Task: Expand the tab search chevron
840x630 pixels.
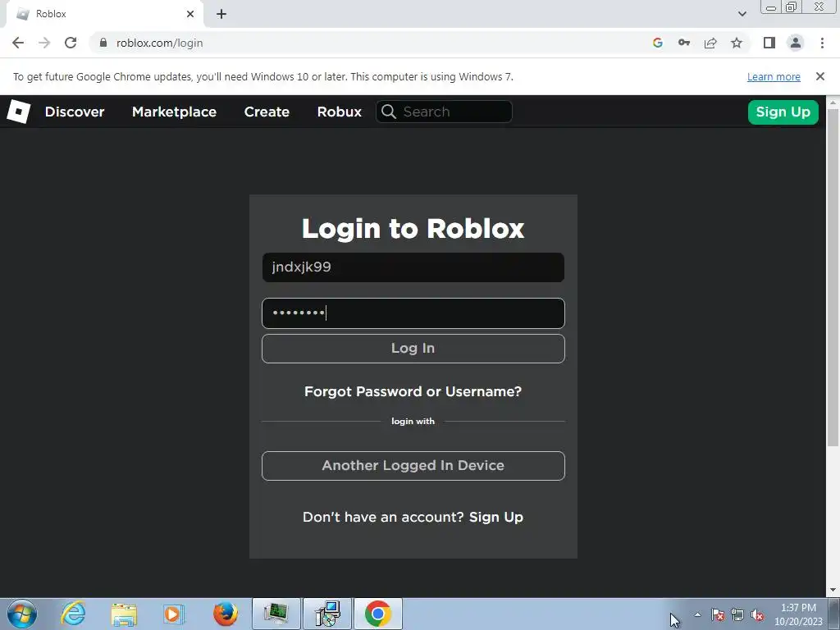Action: (742, 14)
